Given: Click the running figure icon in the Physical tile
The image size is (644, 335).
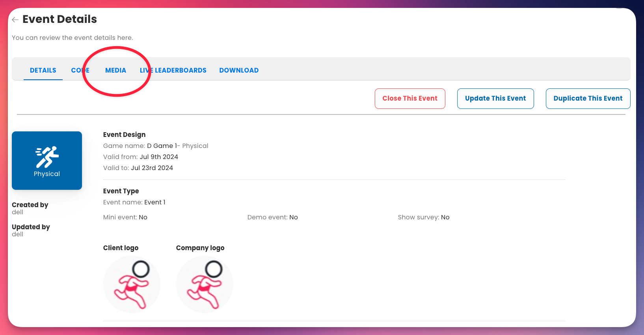Looking at the screenshot, I should click(47, 157).
